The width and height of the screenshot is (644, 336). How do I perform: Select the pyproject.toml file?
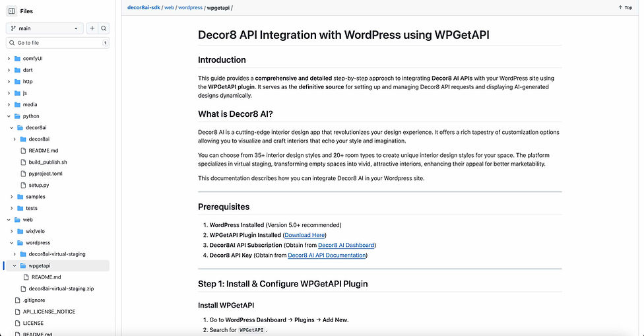click(x=46, y=174)
